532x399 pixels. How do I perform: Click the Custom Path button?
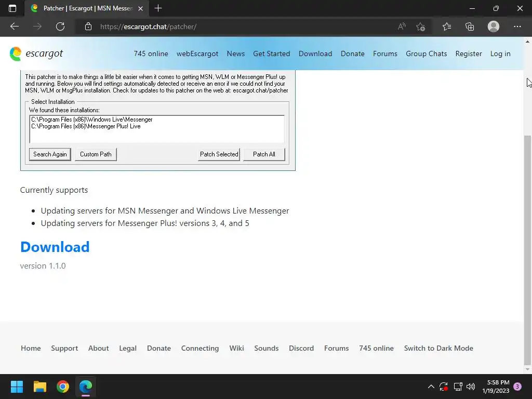[96, 154]
